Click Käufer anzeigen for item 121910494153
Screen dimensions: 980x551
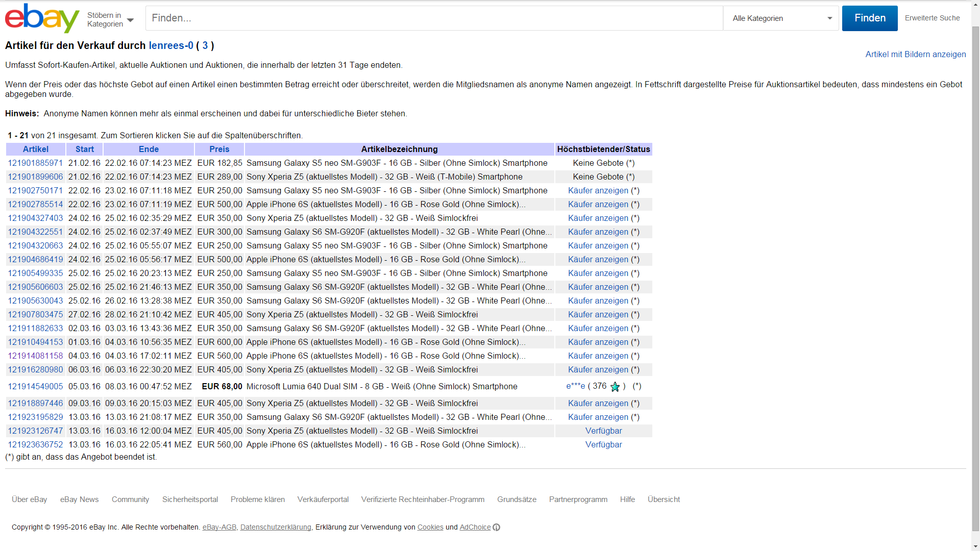click(x=598, y=342)
